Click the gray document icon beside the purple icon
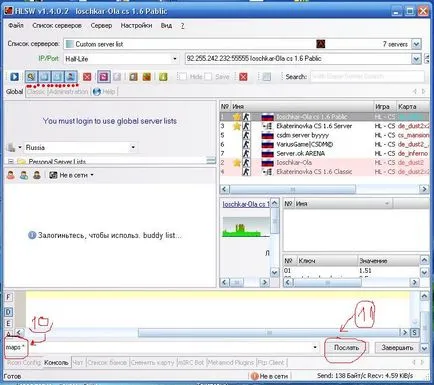434x385 pixels. pyautogui.click(x=117, y=77)
